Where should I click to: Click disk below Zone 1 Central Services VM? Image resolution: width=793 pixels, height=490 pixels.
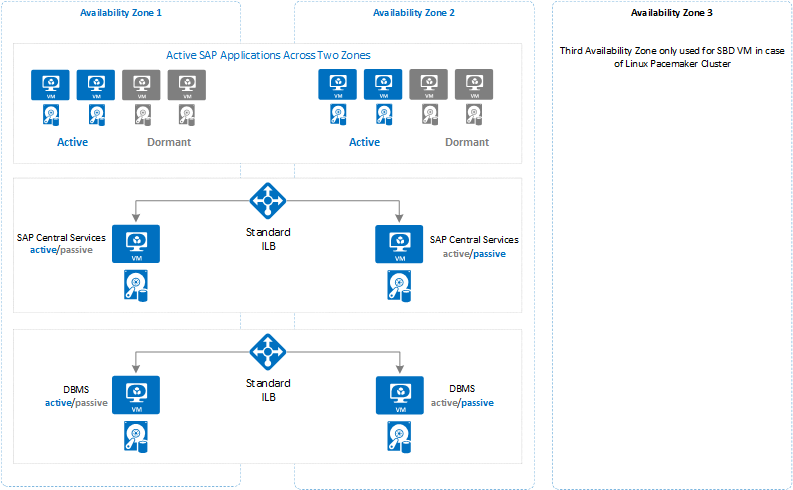pyautogui.click(x=136, y=286)
